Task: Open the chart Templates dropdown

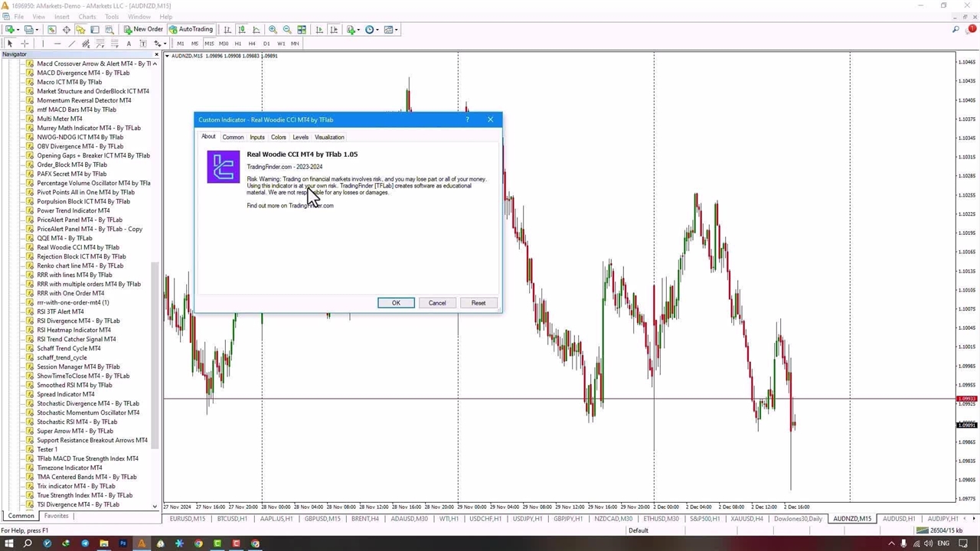Action: pyautogui.click(x=390, y=30)
